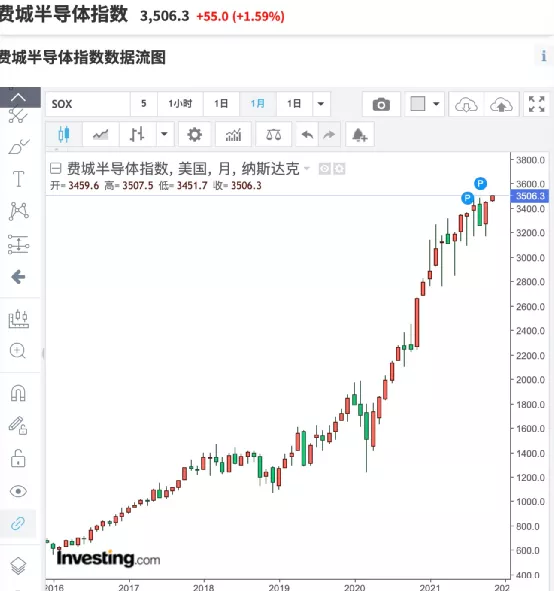Click the SOX symbol search field

88,104
